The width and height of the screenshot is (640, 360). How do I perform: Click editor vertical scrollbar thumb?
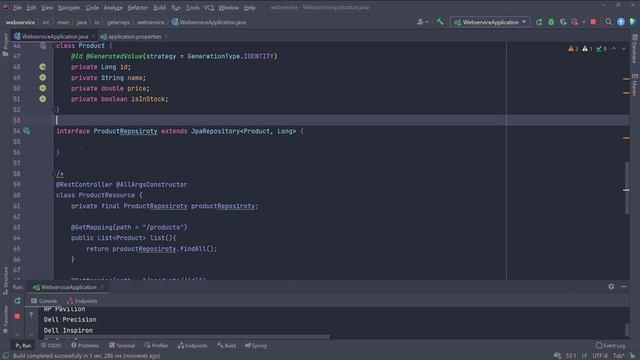tap(627, 188)
